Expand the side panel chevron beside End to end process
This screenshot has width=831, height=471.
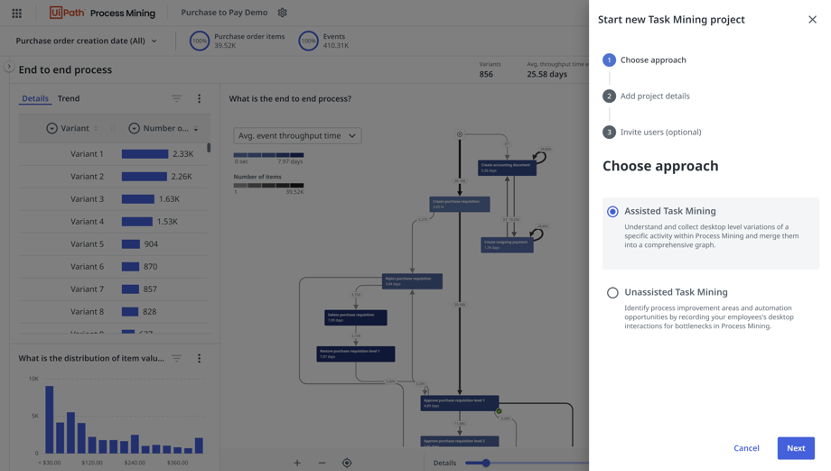click(8, 67)
